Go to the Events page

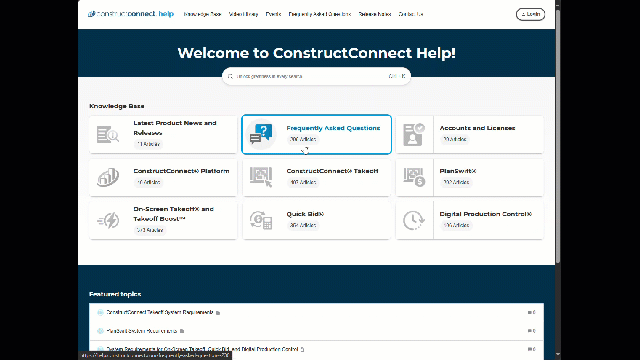click(x=273, y=14)
